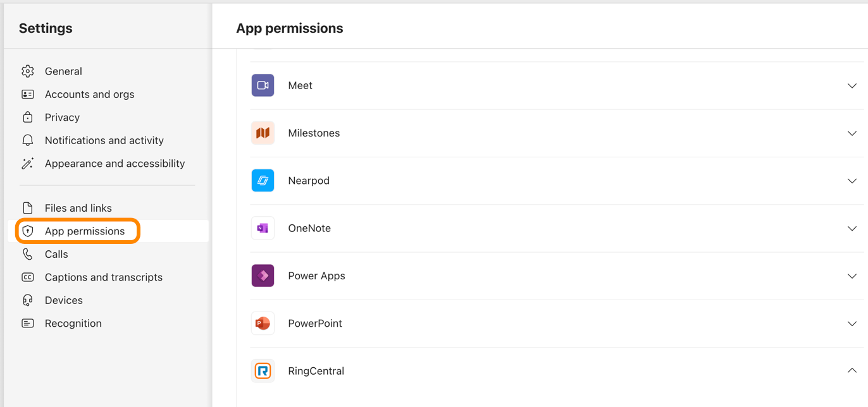
Task: Expand the Power Apps row chevron
Action: tap(852, 276)
